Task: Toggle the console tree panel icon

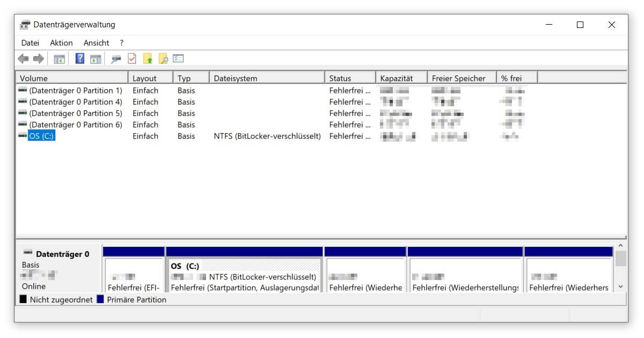Action: point(58,58)
